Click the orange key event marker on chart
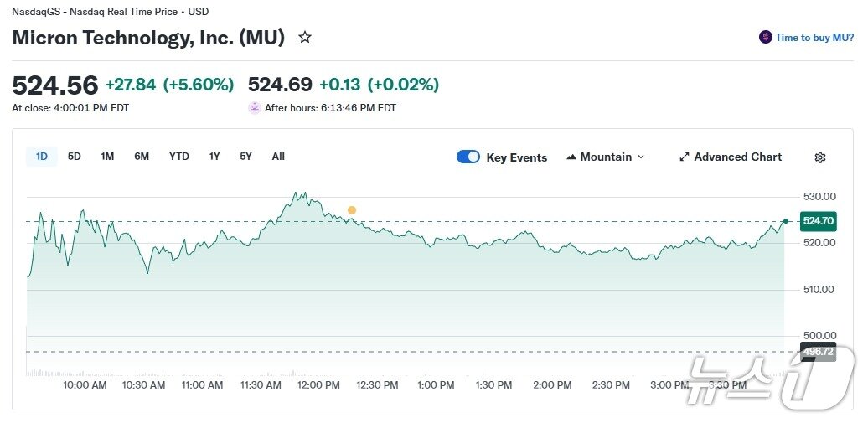The image size is (868, 423). [352, 210]
